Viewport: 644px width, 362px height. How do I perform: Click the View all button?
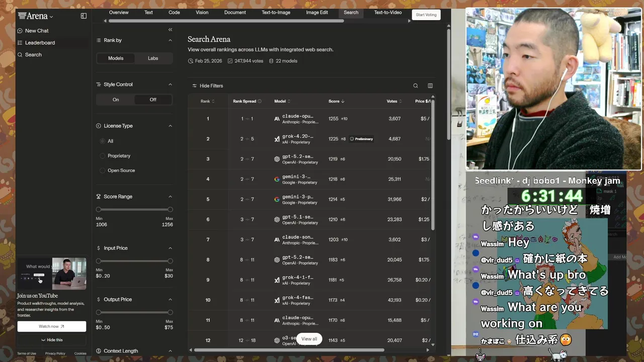click(309, 339)
